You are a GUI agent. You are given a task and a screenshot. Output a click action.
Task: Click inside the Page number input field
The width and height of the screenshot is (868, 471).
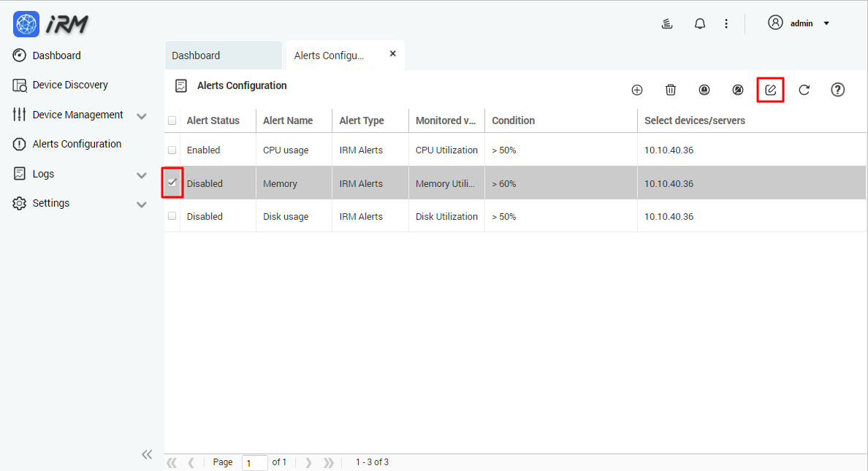click(254, 462)
